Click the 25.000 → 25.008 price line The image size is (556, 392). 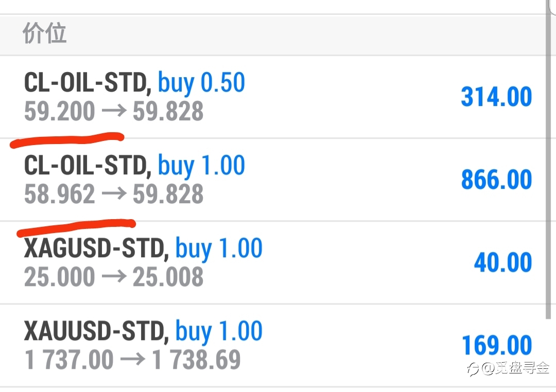(114, 277)
